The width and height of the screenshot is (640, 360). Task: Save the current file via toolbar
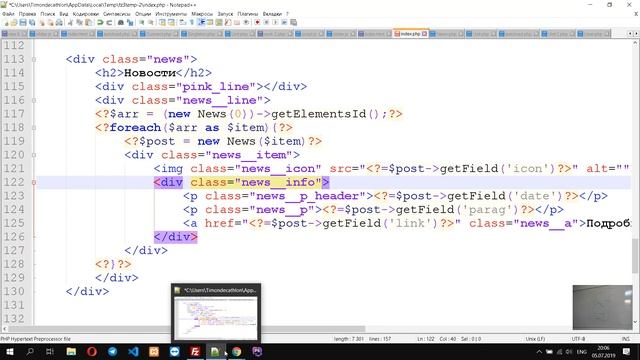tap(23, 22)
